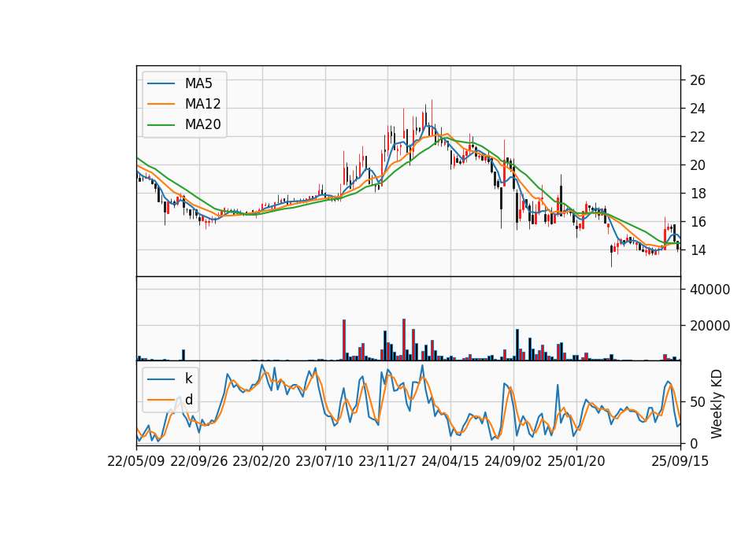Click the MA20 legend label
The width and height of the screenshot is (756, 543).
coord(202,124)
